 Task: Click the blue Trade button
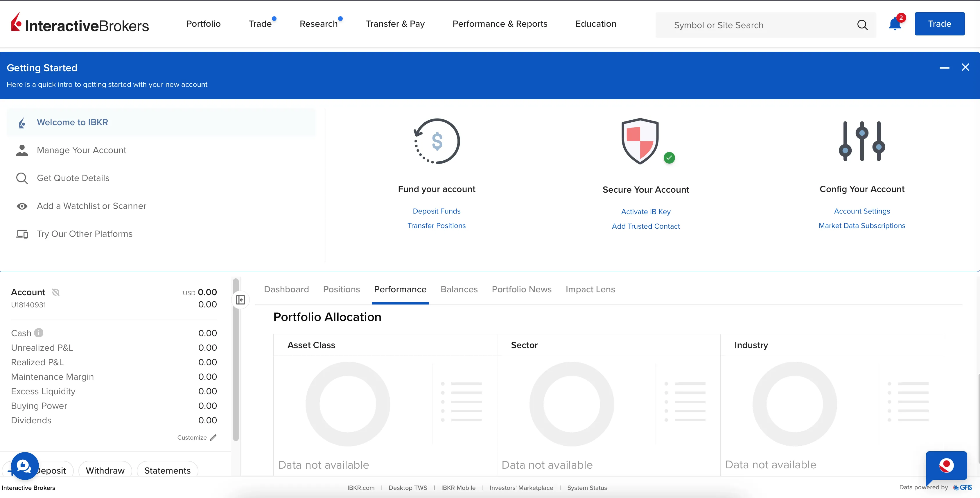(940, 24)
